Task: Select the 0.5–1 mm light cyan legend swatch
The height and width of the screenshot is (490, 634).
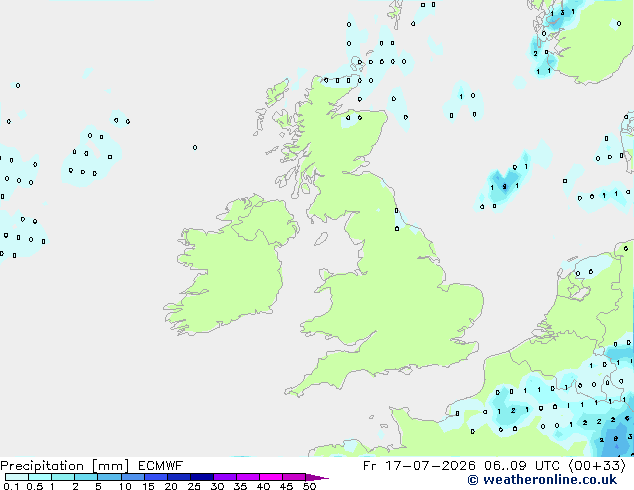Action: tap(40, 477)
